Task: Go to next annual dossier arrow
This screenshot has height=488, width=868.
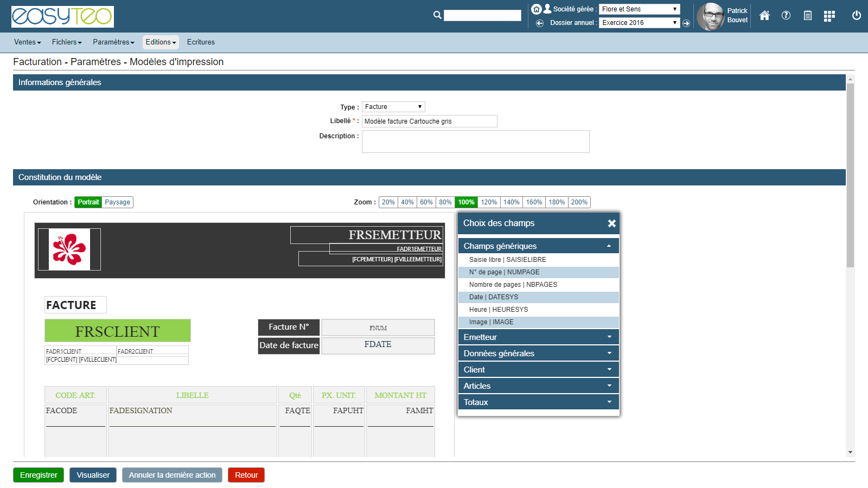Action: point(686,23)
